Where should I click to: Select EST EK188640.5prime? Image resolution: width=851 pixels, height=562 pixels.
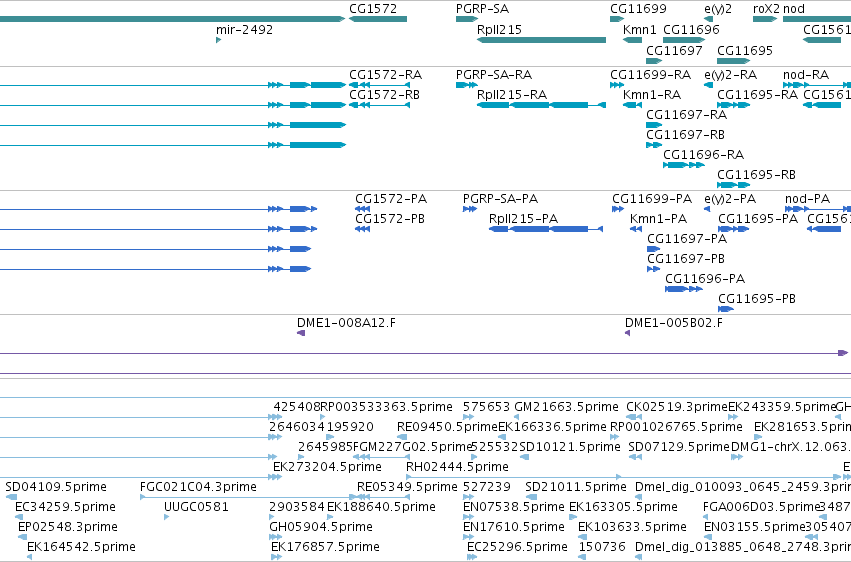330,518
